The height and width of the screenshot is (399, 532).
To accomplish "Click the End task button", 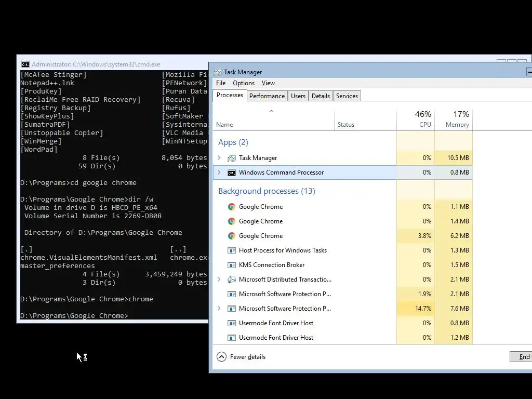I will [521, 357].
